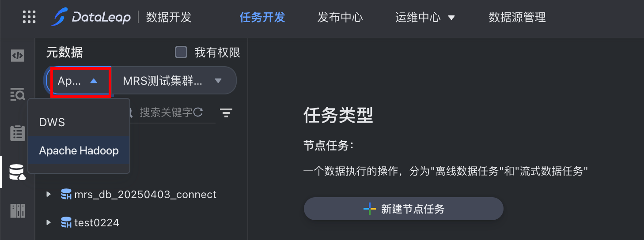
Task: Select the metadata database sidebar icon
Action: click(18, 172)
